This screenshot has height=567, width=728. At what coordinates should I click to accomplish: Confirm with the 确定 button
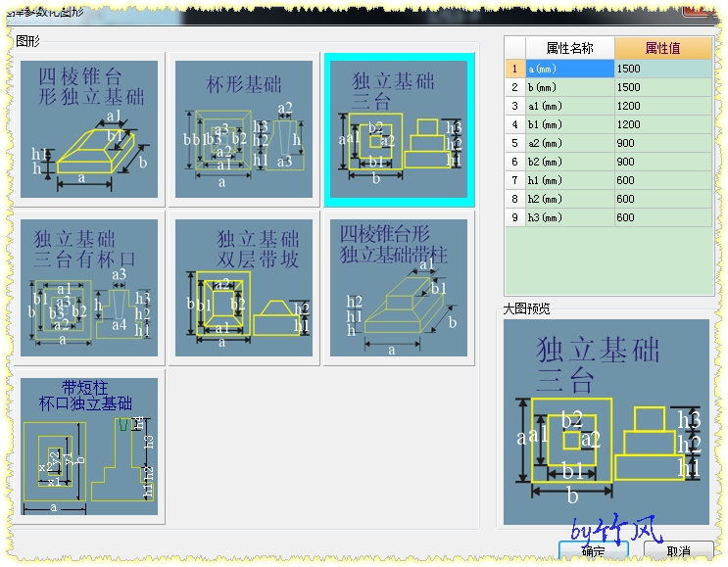[x=594, y=550]
